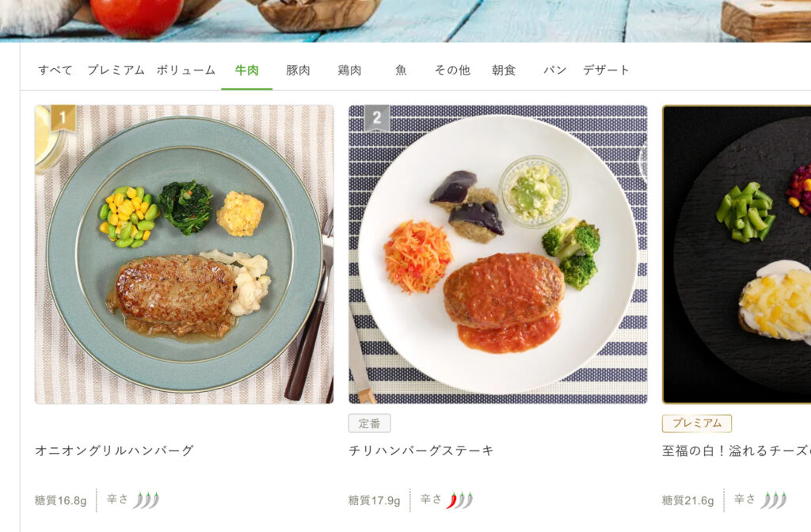Go to the デザート tab
The image size is (811, 532).
[x=606, y=70]
